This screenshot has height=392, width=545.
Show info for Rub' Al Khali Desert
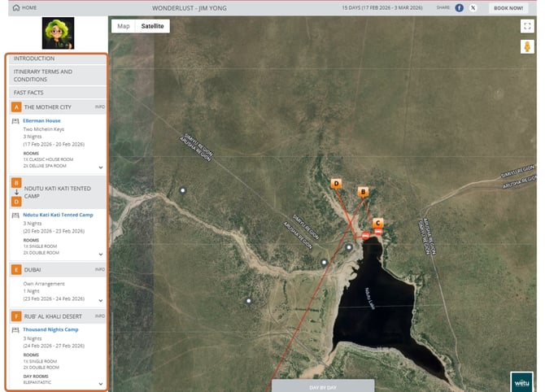point(100,316)
